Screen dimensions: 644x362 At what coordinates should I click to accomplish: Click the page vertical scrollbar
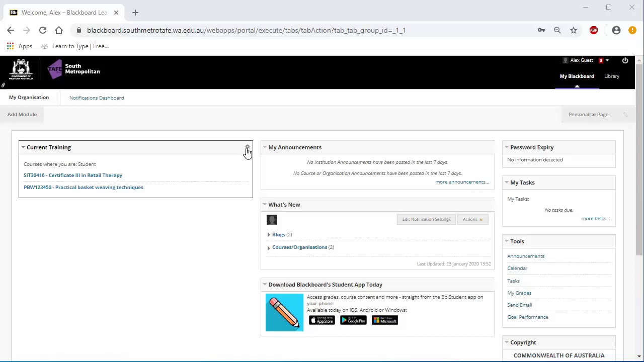tap(639, 161)
